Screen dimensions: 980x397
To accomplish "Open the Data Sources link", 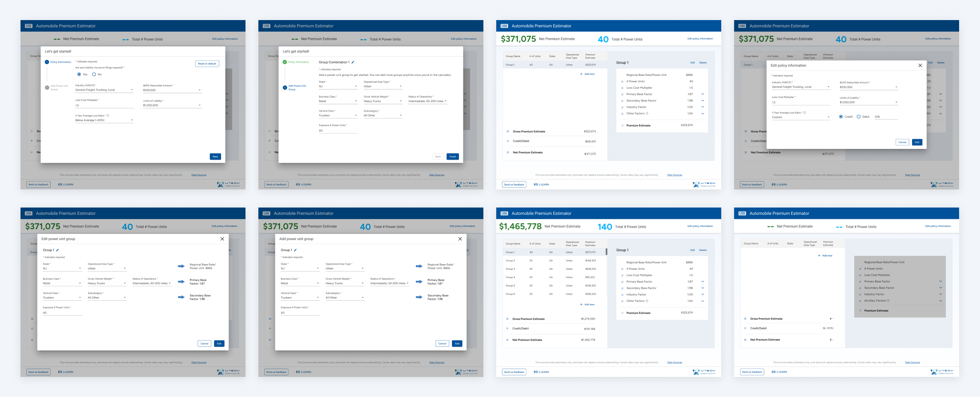I will click(x=199, y=175).
